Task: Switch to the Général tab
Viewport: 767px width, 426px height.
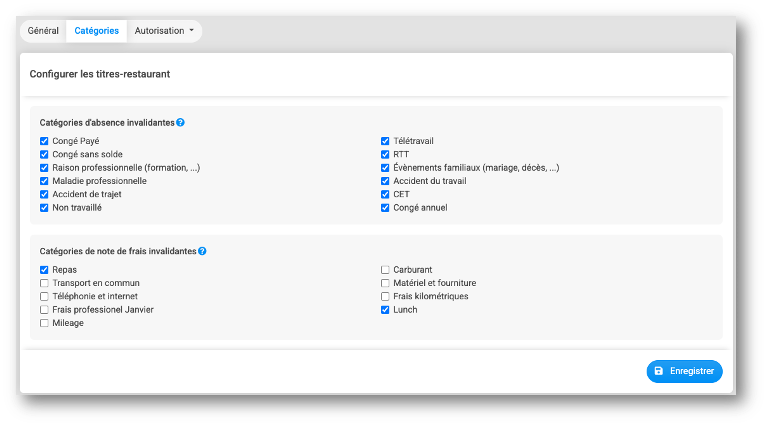Action: point(43,31)
